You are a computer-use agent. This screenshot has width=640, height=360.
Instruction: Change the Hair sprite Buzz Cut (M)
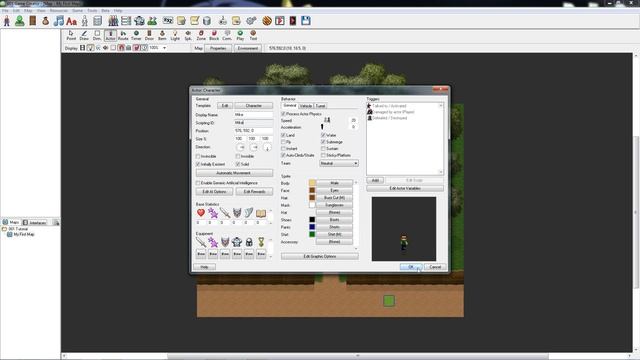click(334, 198)
